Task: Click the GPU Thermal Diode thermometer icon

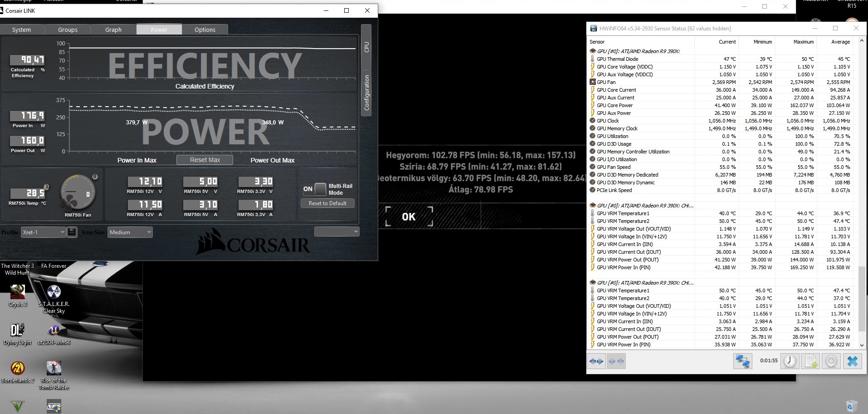Action: point(592,59)
